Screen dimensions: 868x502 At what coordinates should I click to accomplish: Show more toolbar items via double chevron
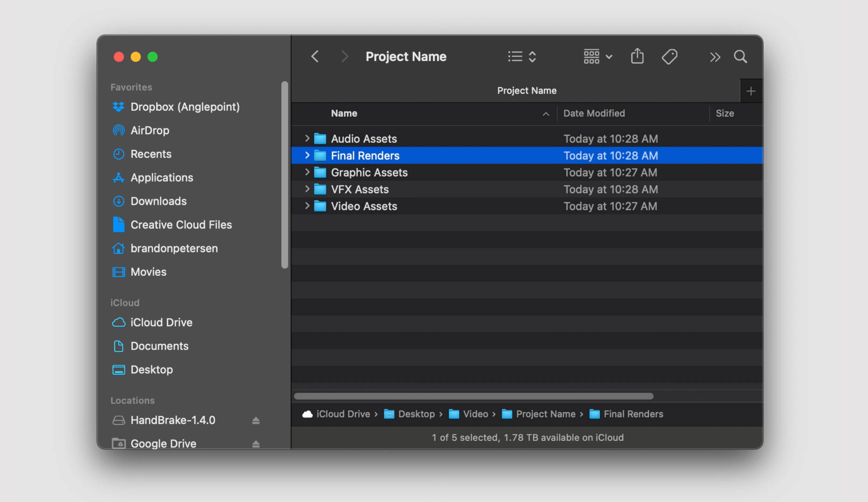pos(715,57)
